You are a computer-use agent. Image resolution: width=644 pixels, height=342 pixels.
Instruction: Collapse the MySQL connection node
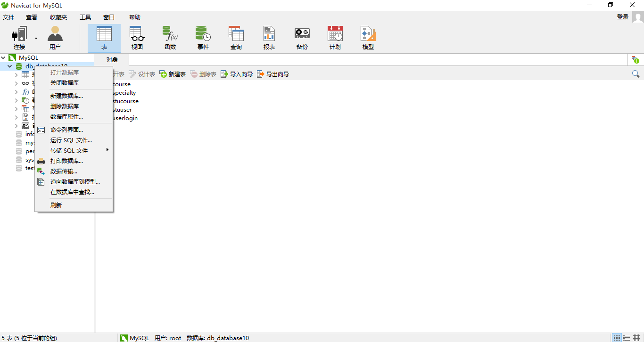(3, 58)
